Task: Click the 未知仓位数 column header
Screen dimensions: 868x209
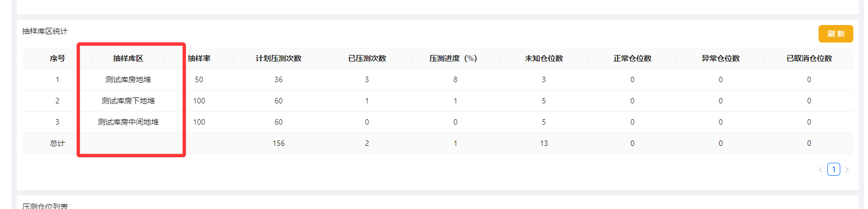Action: click(544, 58)
